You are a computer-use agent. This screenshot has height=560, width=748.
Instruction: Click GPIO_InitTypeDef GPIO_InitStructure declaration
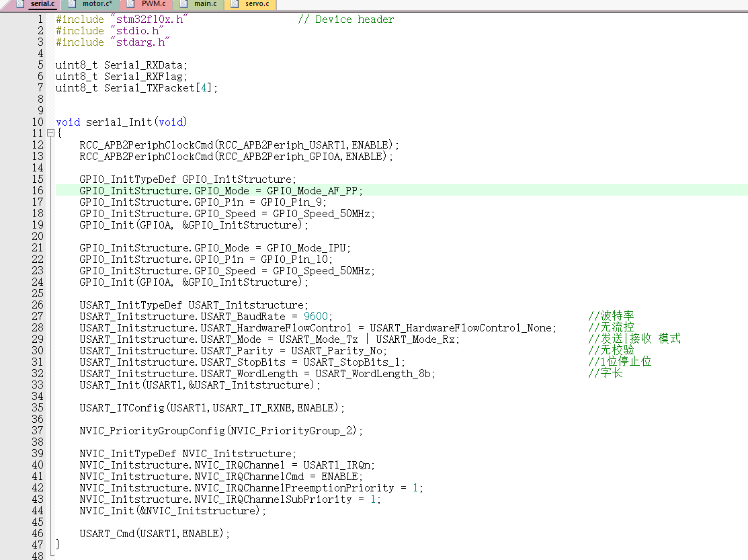[x=188, y=179]
